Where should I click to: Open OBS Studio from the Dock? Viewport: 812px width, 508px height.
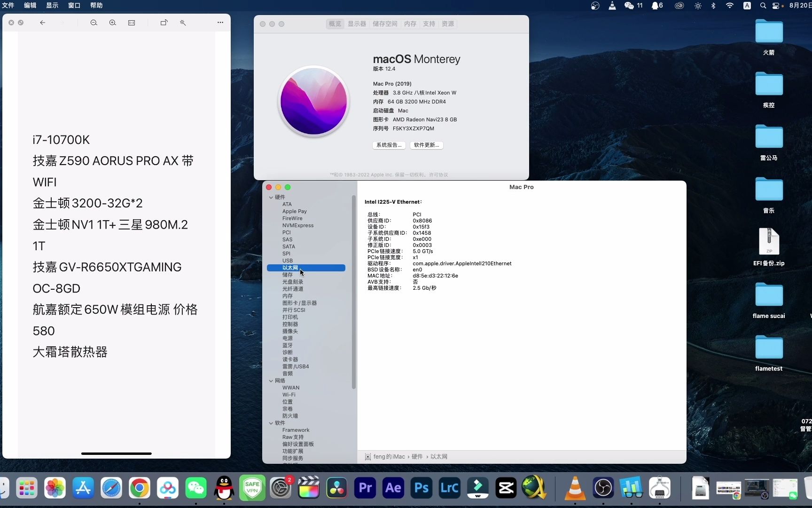point(603,488)
